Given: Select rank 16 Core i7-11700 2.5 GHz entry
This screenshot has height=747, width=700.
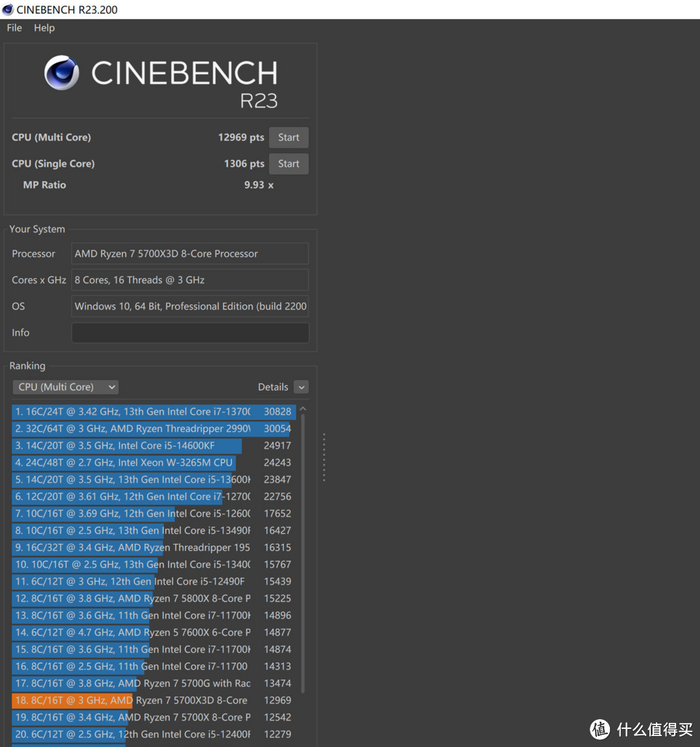Looking at the screenshot, I should [x=154, y=667].
